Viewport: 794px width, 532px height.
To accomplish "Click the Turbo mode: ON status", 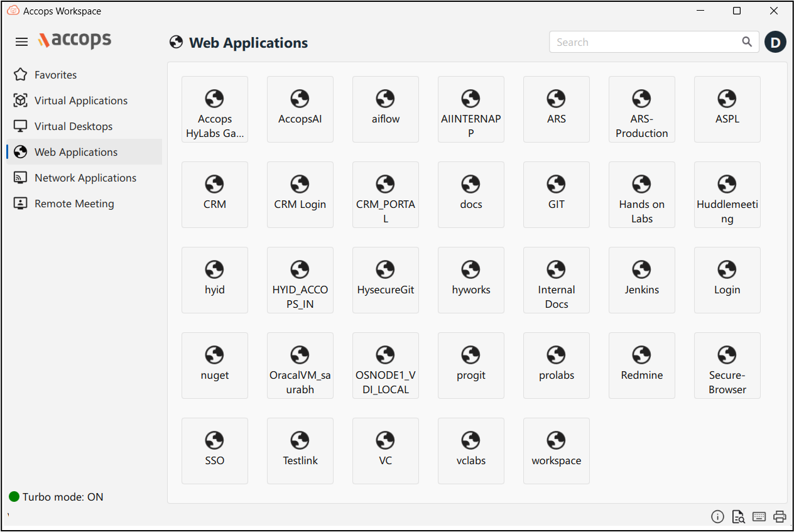I will click(56, 497).
